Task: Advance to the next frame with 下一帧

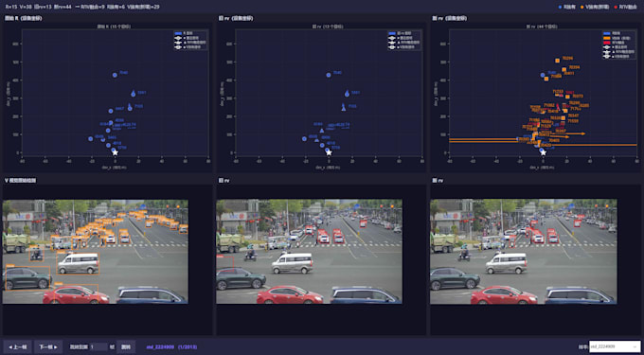Action: click(48, 346)
